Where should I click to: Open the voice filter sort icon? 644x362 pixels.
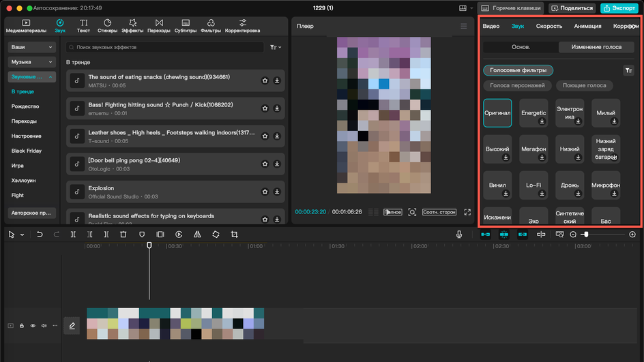pos(628,71)
